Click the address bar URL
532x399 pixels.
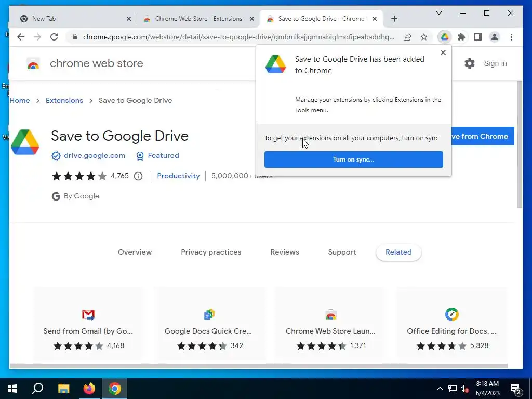(x=238, y=37)
